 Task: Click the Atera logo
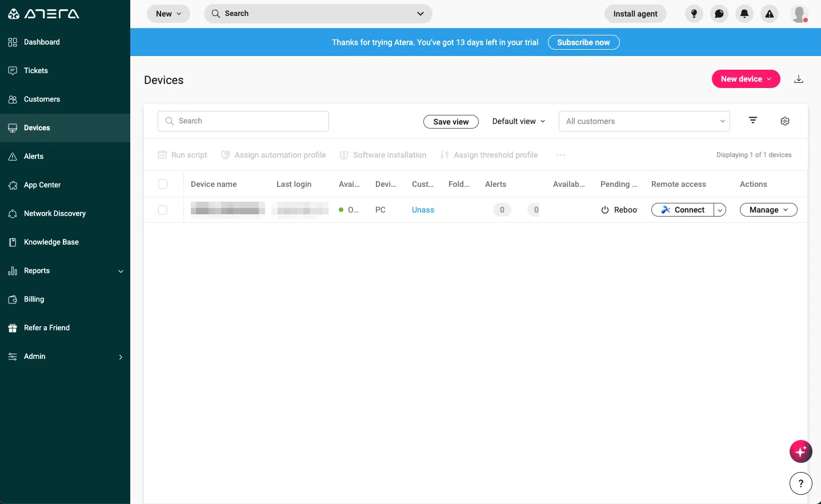[43, 14]
